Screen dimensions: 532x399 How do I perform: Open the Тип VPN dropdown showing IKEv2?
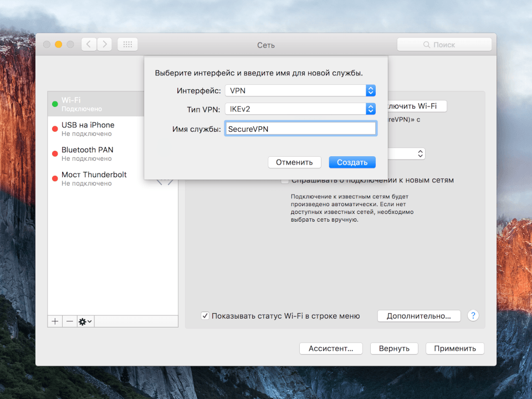(370, 109)
